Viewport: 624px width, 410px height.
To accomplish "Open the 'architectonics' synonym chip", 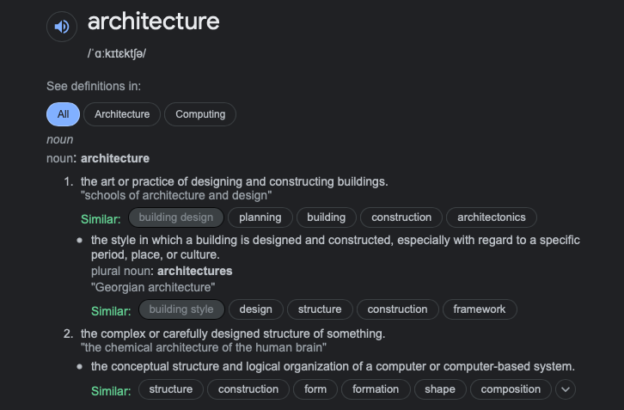I will (x=491, y=217).
